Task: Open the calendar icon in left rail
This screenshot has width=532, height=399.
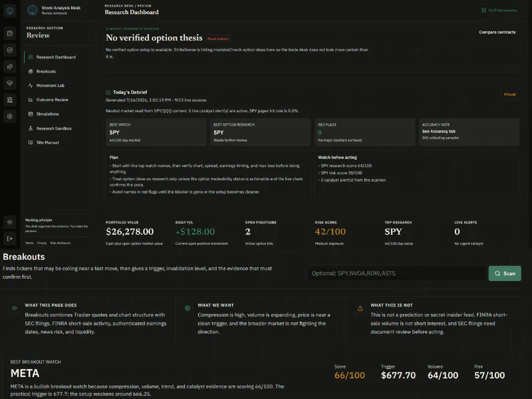Action: click(x=10, y=33)
